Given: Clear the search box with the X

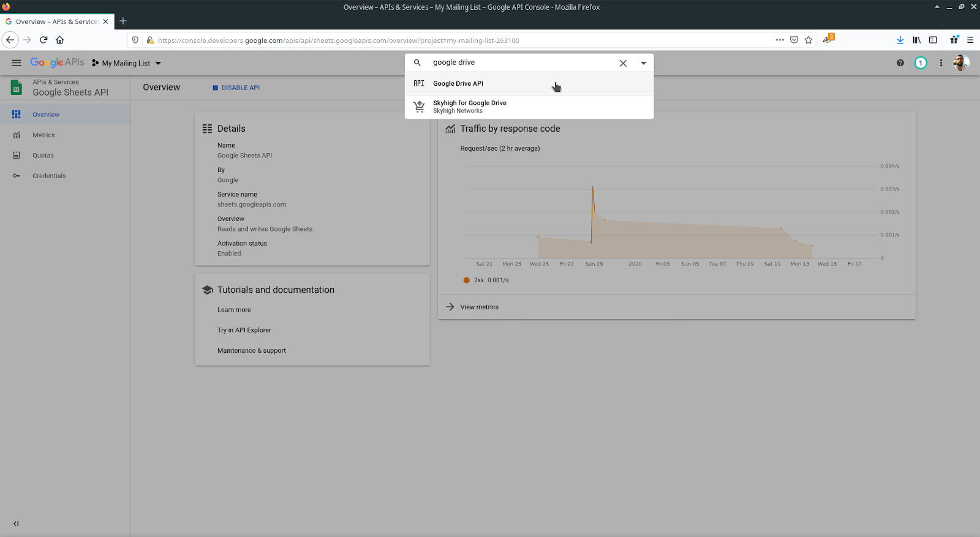Looking at the screenshot, I should [623, 63].
